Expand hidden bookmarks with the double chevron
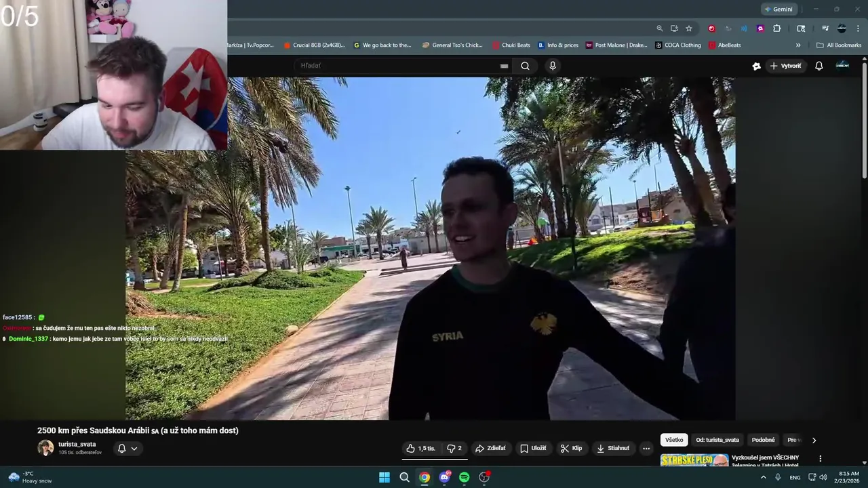 point(798,45)
